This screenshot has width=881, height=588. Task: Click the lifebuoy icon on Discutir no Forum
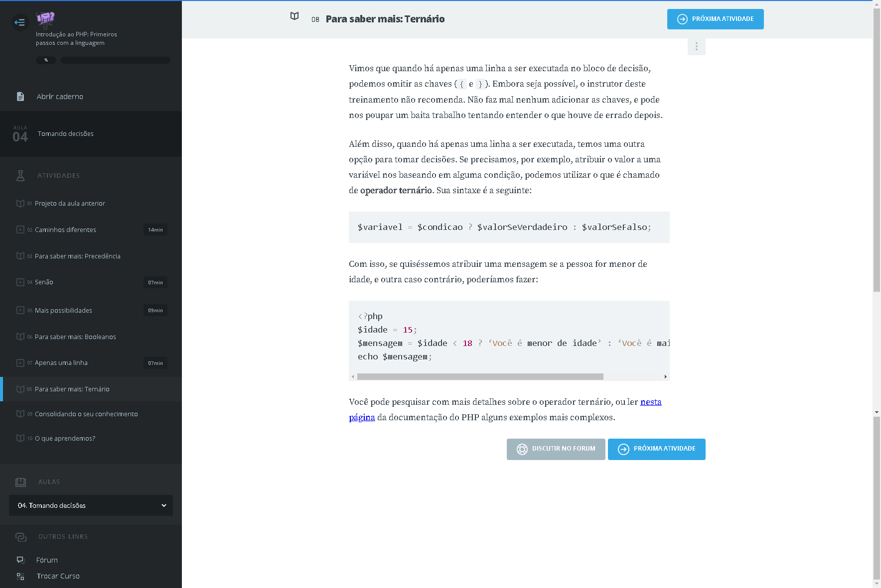pyautogui.click(x=522, y=449)
